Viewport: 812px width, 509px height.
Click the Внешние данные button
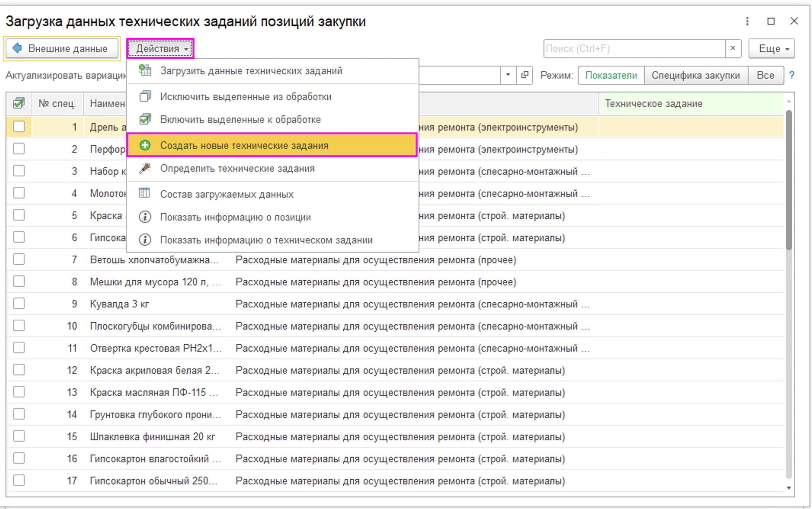62,48
